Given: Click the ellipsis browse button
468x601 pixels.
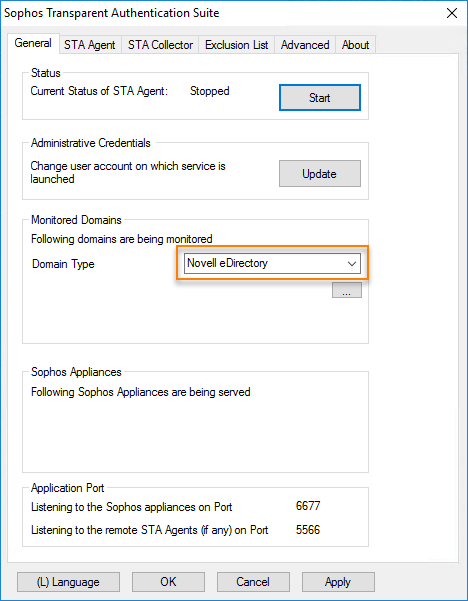Looking at the screenshot, I should pyautogui.click(x=346, y=290).
